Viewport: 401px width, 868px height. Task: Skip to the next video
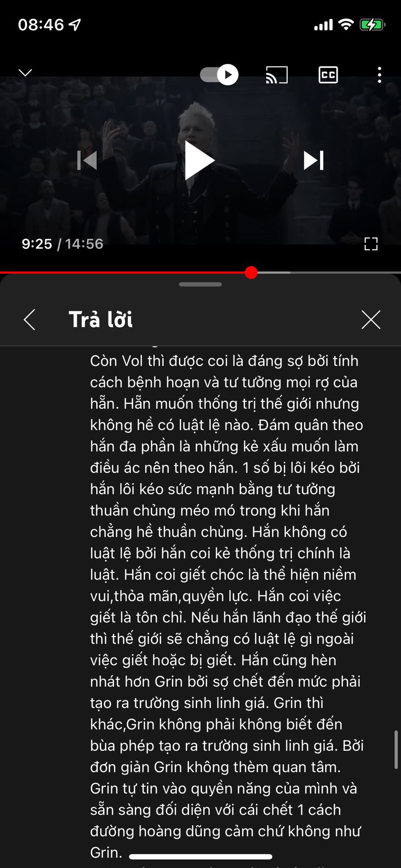(314, 160)
